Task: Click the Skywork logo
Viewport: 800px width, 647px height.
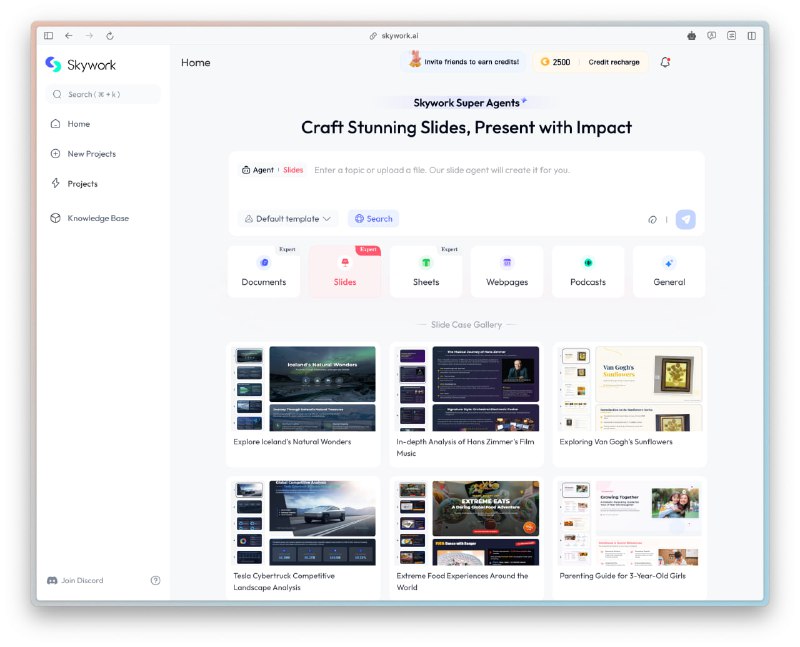Action: click(81, 65)
